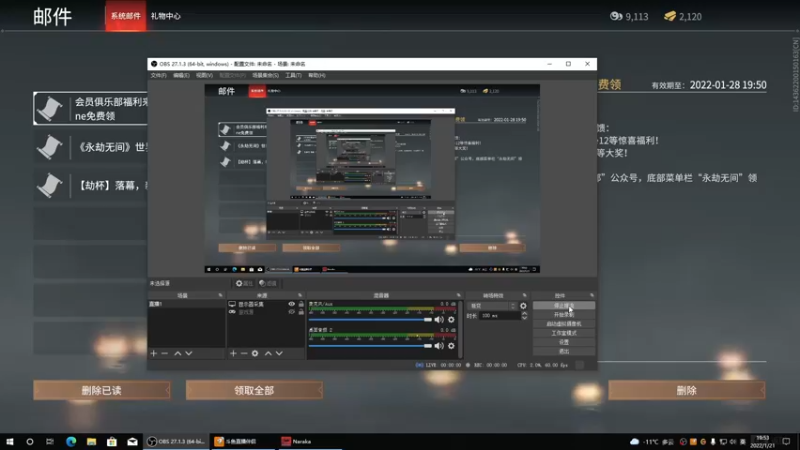Switch to Naraka window in taskbar
Viewport: 800px width, 450px height.
[x=308, y=441]
